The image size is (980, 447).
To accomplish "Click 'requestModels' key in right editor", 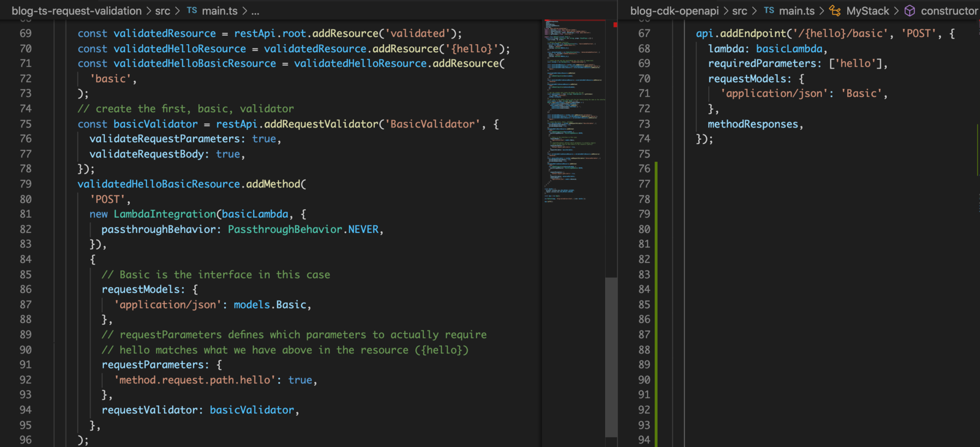I will pos(747,78).
